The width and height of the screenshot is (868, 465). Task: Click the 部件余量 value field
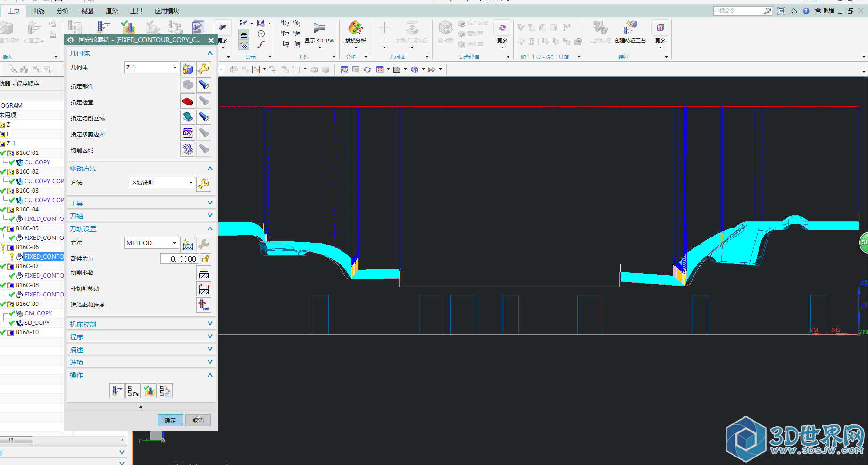click(180, 259)
